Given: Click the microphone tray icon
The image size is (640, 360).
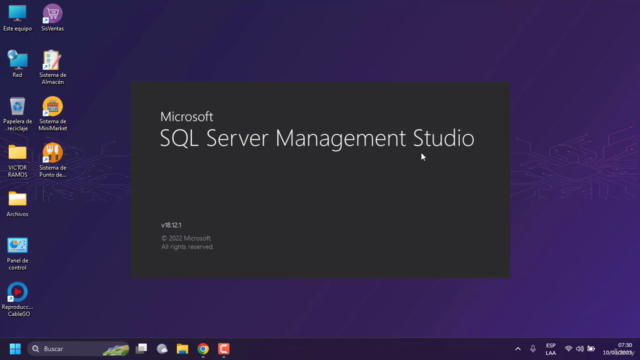Looking at the screenshot, I should point(533,349).
